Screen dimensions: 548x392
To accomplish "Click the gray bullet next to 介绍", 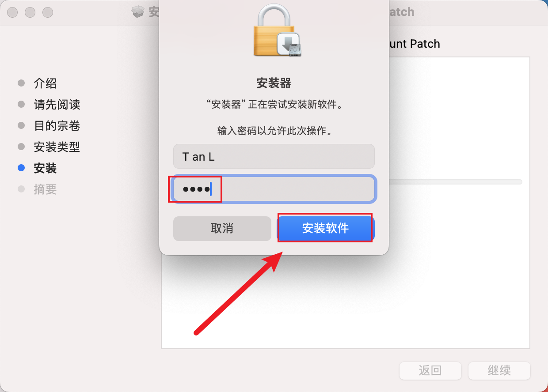I will 21,83.
